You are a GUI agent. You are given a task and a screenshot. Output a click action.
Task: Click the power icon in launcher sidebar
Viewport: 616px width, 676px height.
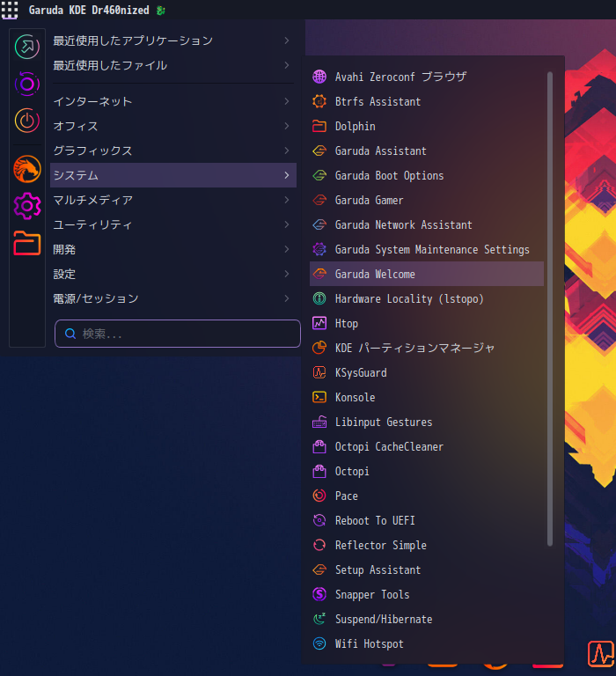[x=27, y=121]
